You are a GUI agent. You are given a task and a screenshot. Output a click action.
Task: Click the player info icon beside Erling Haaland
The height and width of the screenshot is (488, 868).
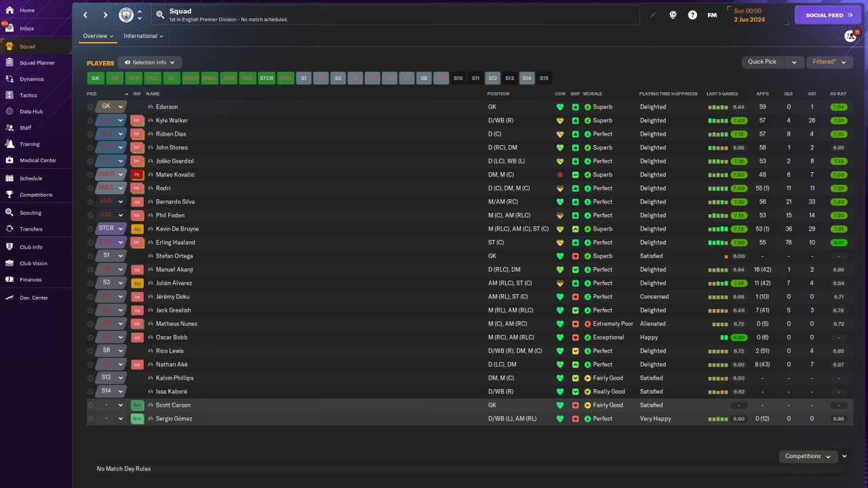pos(151,243)
